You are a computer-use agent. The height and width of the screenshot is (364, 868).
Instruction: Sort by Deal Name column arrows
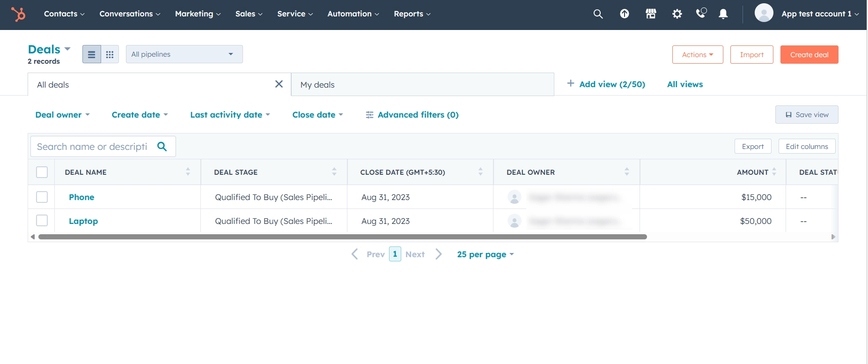(188, 172)
